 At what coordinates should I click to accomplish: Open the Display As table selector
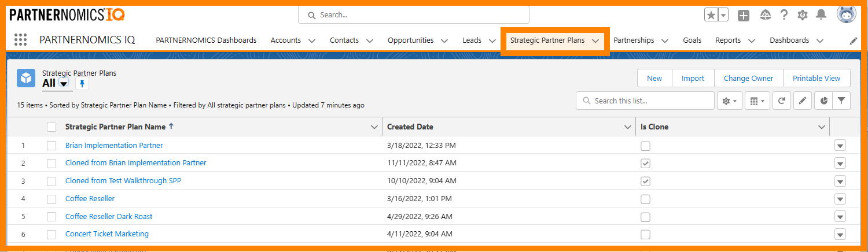click(757, 101)
